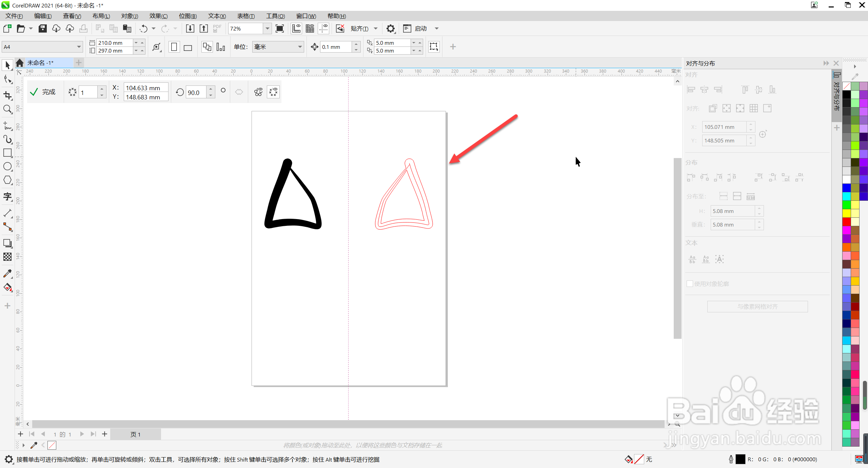868x468 pixels.
Task: Pick the red color swatch
Action: pos(847,222)
